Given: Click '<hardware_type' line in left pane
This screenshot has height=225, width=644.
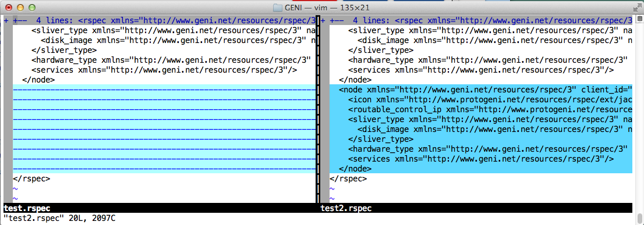Looking at the screenshot, I should pyautogui.click(x=171, y=60).
